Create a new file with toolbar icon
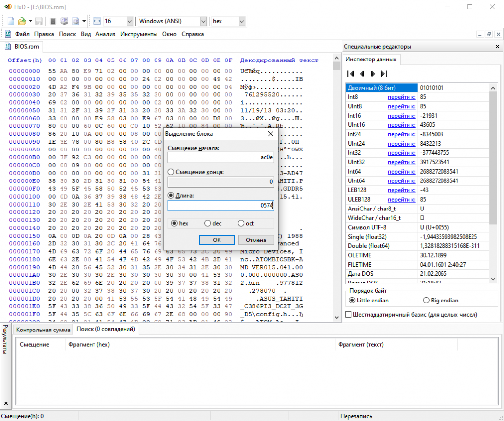This screenshot has height=421, width=504. (x=11, y=21)
